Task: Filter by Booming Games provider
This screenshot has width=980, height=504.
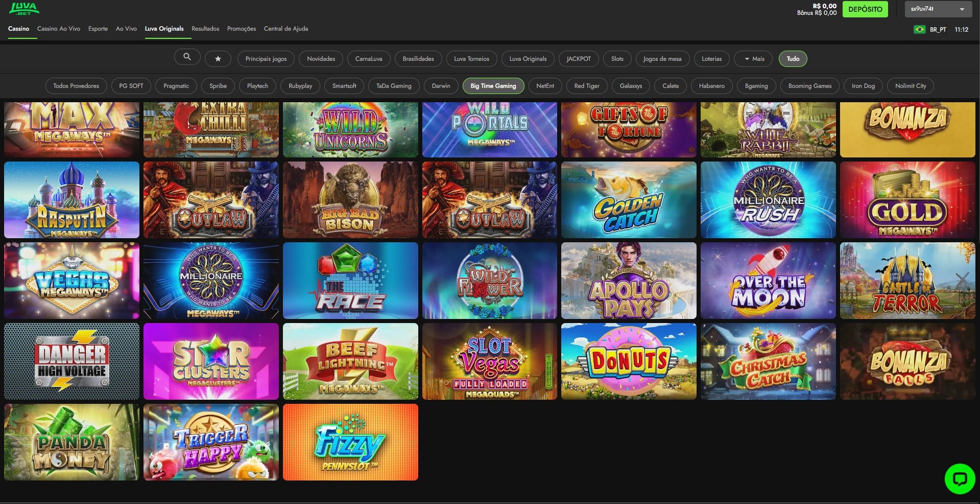Action: 810,86
